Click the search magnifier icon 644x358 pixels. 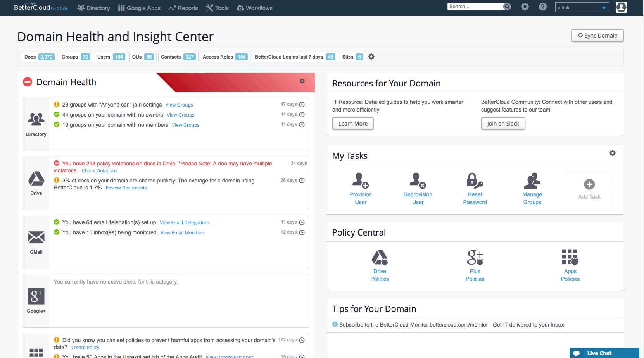[507, 7]
